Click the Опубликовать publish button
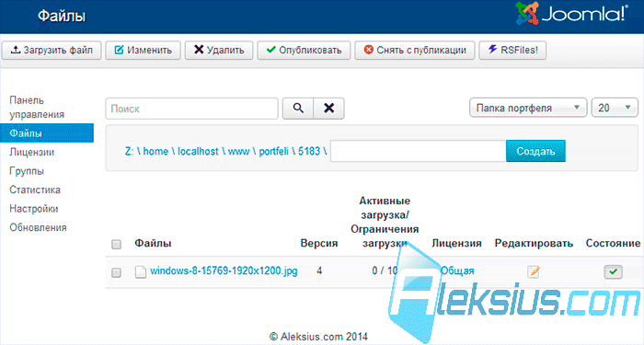644x345 pixels. [x=304, y=50]
